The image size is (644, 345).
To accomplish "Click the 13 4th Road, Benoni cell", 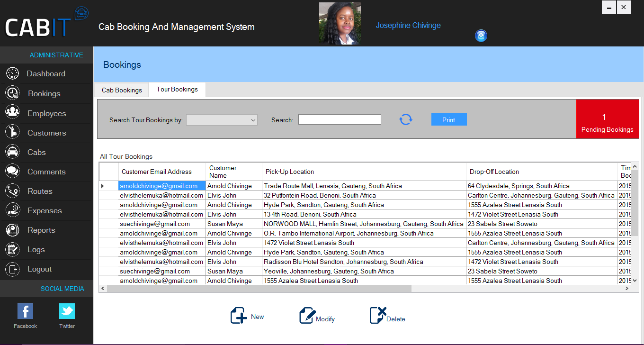I will pyautogui.click(x=364, y=214).
